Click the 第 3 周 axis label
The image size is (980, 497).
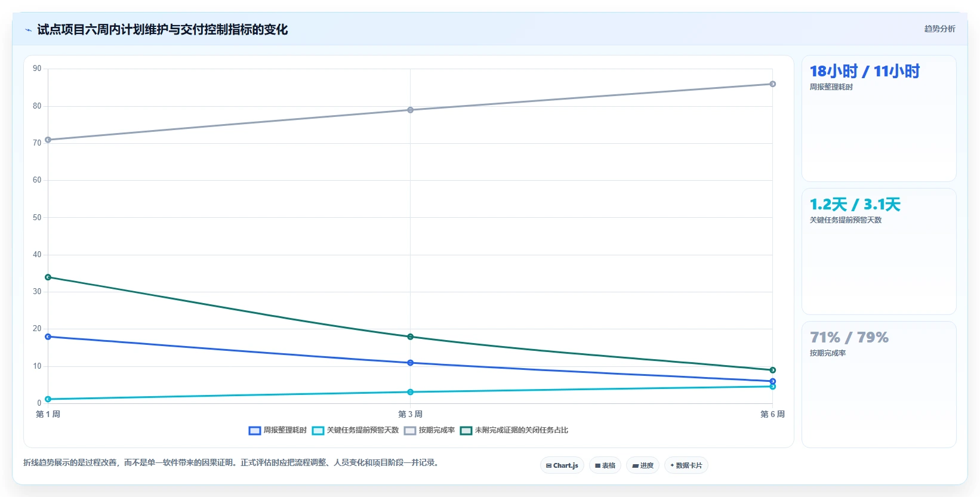click(x=410, y=414)
